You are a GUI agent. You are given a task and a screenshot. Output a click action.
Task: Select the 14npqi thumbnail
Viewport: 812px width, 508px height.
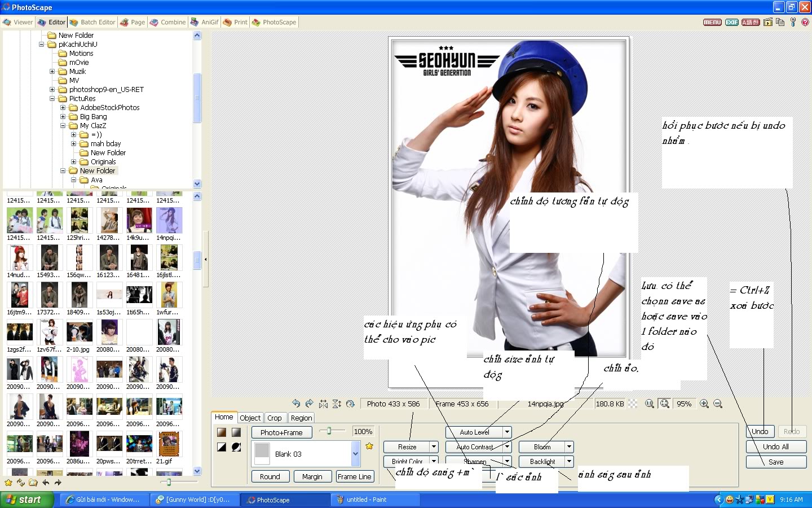[169, 224]
